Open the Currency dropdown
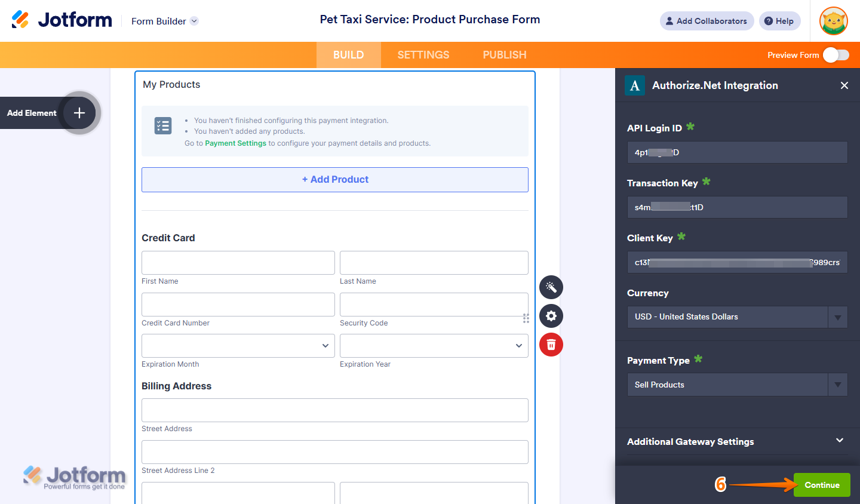 click(x=837, y=317)
